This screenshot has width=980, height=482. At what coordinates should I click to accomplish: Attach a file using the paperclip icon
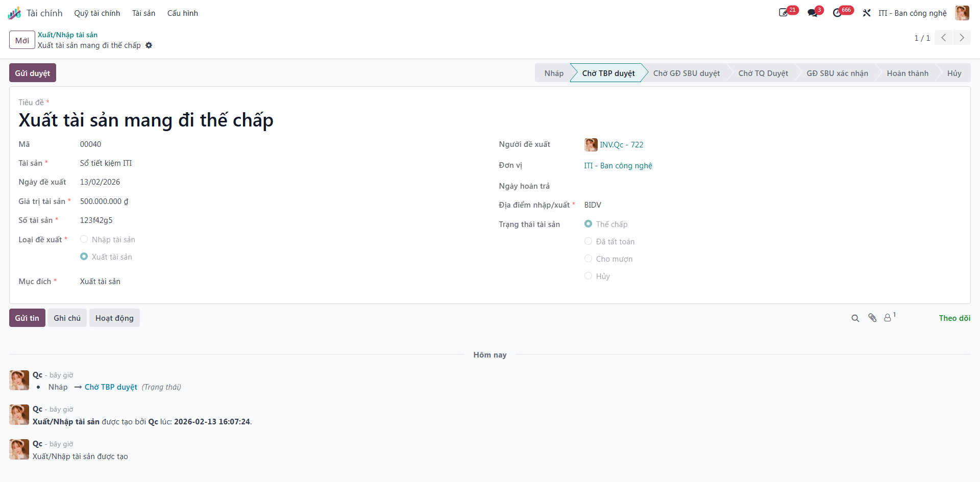(872, 318)
